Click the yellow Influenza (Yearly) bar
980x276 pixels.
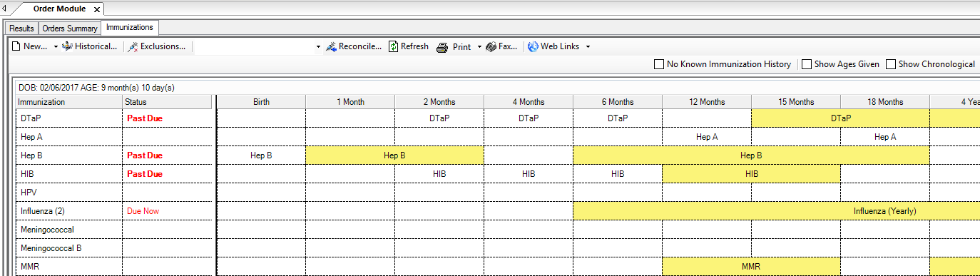point(777,211)
